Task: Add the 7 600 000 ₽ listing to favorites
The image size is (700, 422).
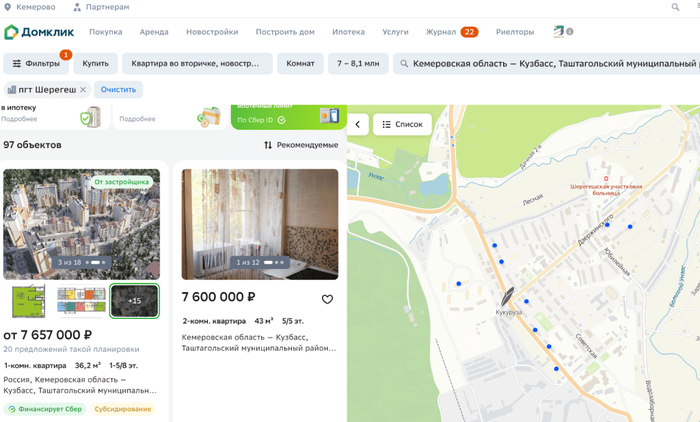Action: tap(327, 299)
